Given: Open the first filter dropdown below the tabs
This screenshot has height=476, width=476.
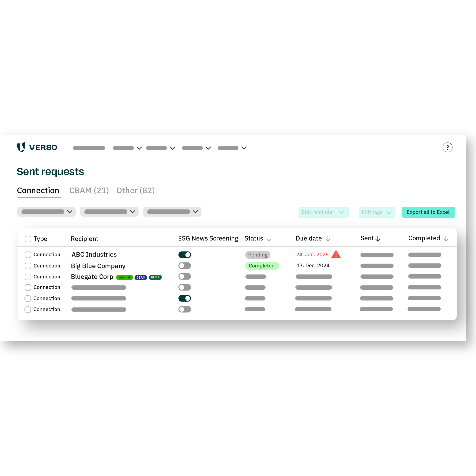Looking at the screenshot, I should tap(46, 212).
